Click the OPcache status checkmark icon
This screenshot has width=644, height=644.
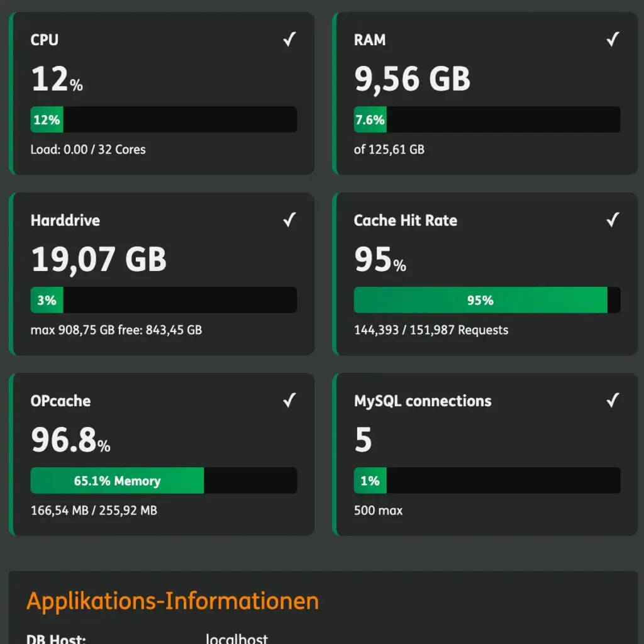(289, 401)
